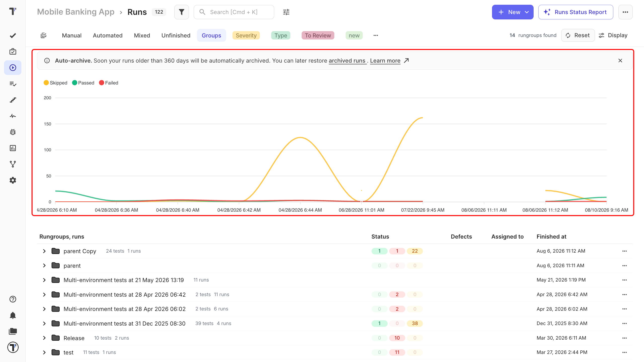Open the New run dropdown
The height and width of the screenshot is (362, 644).
pyautogui.click(x=512, y=12)
